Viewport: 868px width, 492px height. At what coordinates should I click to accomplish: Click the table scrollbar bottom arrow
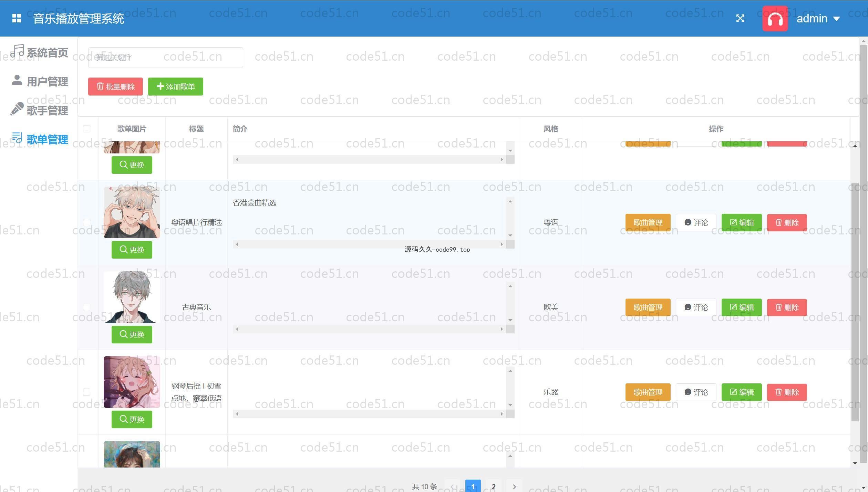pos(855,463)
